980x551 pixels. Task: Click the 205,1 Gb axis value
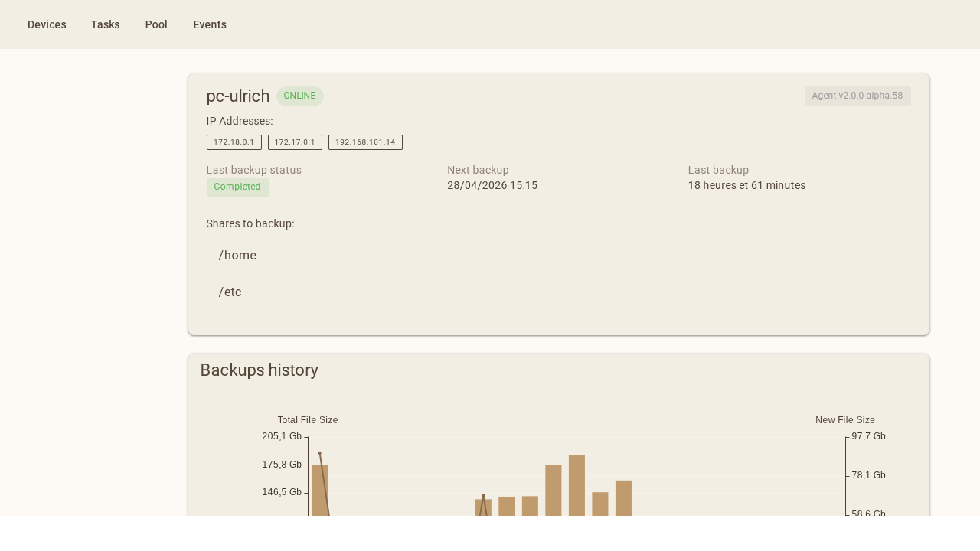282,436
